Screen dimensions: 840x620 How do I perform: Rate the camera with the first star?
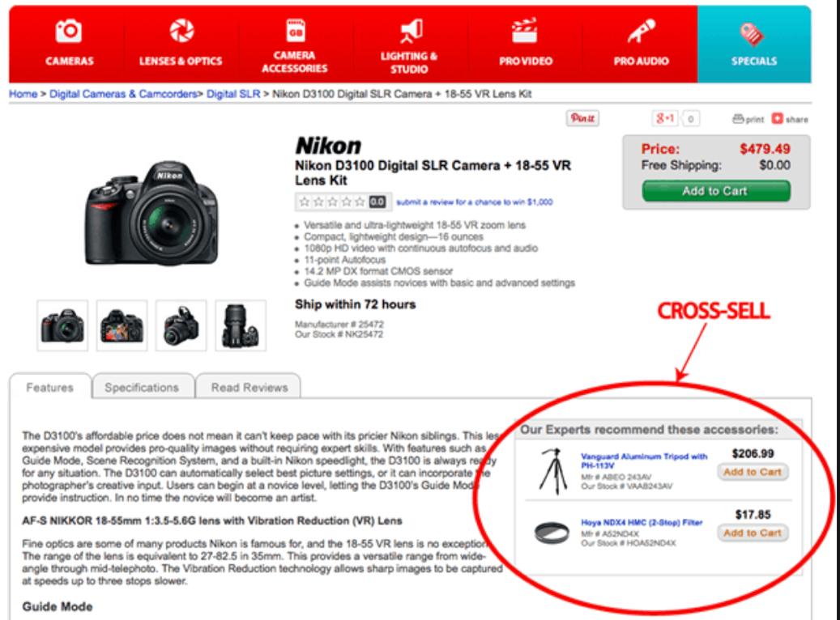pyautogui.click(x=305, y=201)
